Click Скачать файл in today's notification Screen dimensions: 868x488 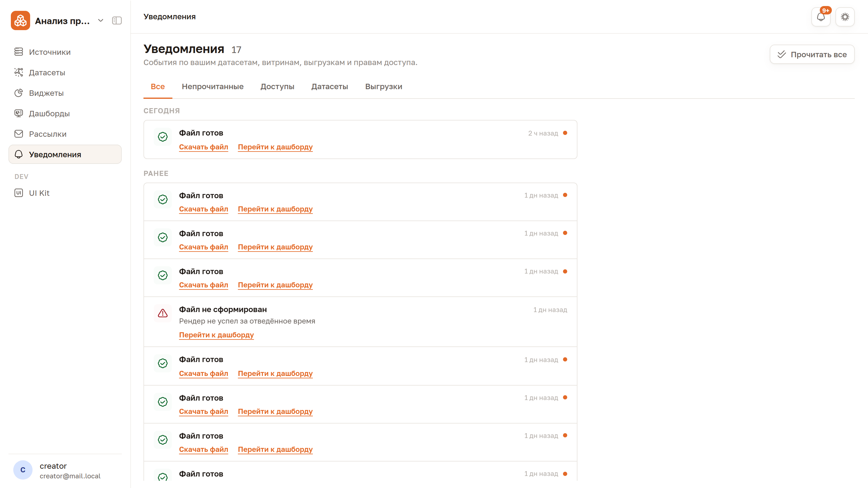(203, 147)
